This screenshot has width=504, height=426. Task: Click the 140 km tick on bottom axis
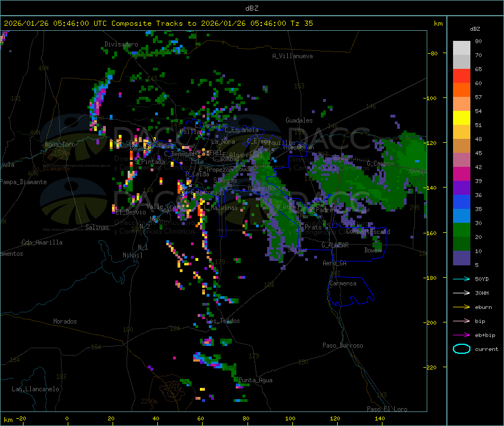[380, 418]
